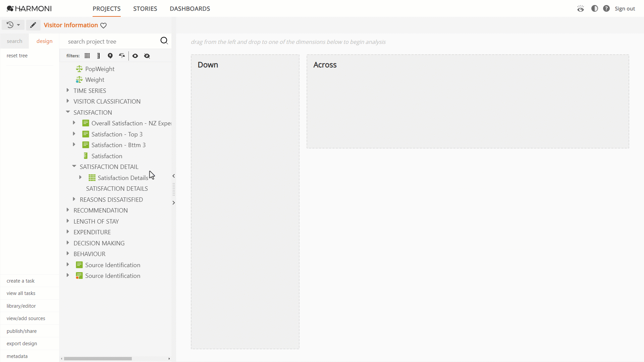Expand Overall Satisfaction - NZ Experience item
Viewport: 644px width, 362px height.
(x=74, y=123)
